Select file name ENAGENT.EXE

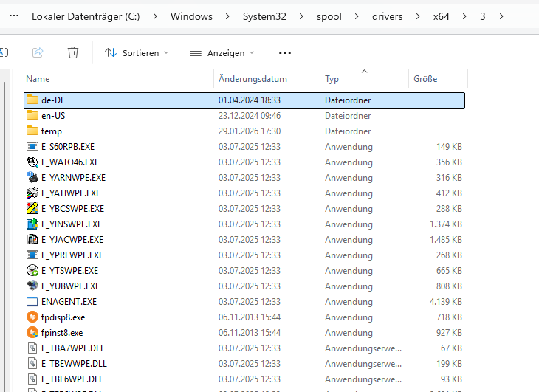[69, 302]
